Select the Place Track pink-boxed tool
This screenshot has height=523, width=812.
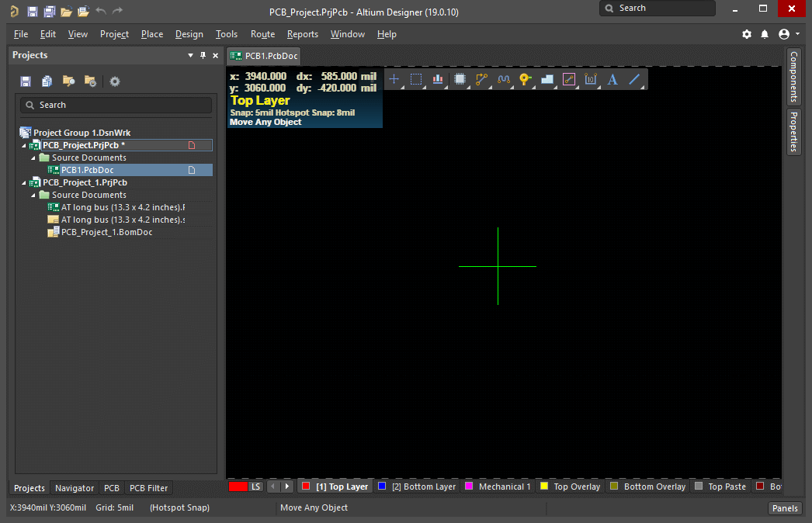[x=568, y=79]
